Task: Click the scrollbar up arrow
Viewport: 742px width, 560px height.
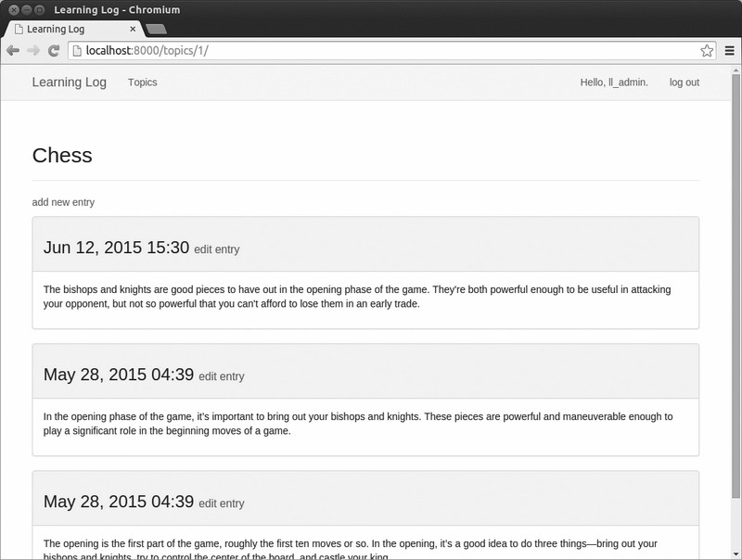Action: tap(736, 70)
